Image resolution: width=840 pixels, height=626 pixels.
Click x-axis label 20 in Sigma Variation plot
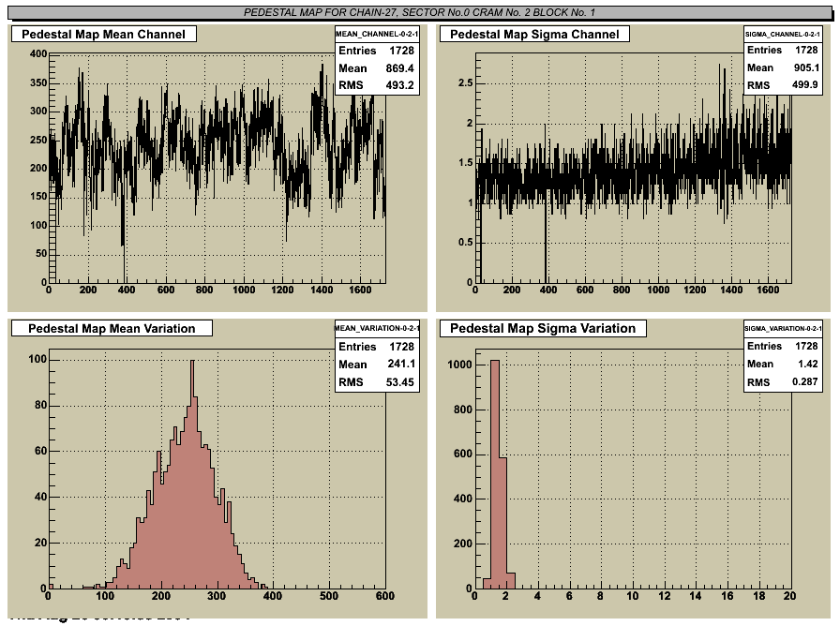(x=789, y=595)
